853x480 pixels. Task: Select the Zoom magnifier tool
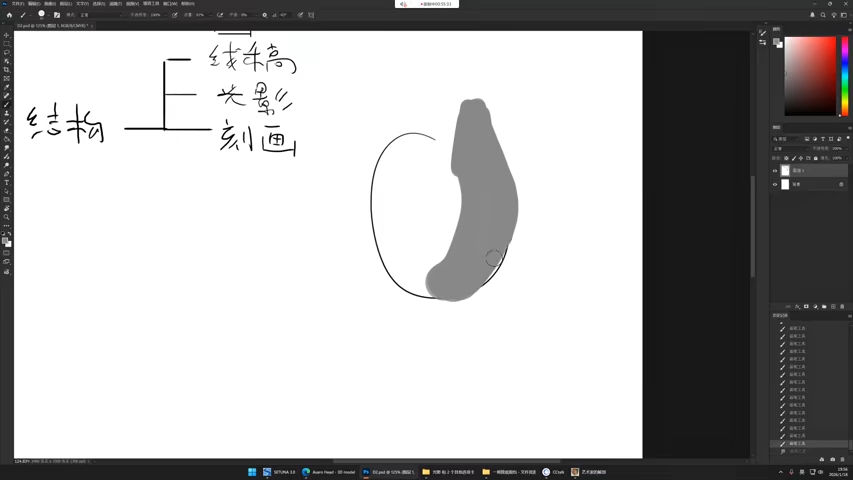tap(7, 217)
